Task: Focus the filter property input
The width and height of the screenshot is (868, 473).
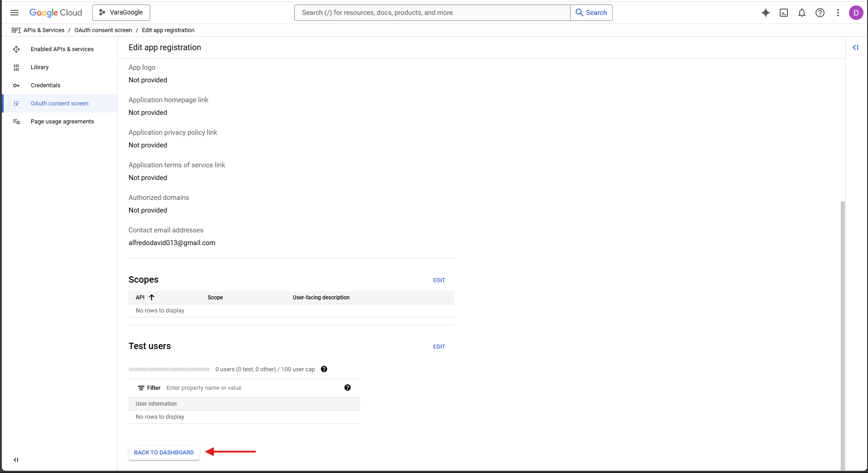Action: point(251,388)
